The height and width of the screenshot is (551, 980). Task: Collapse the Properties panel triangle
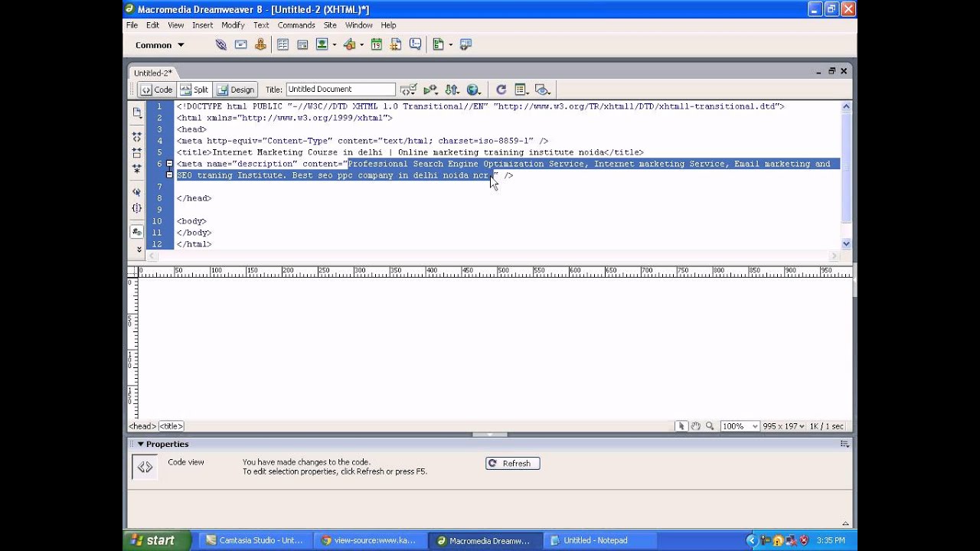[x=140, y=444]
